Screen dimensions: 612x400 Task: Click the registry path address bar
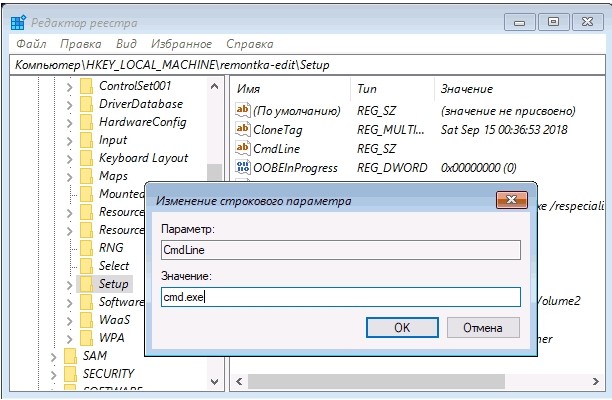point(307,65)
